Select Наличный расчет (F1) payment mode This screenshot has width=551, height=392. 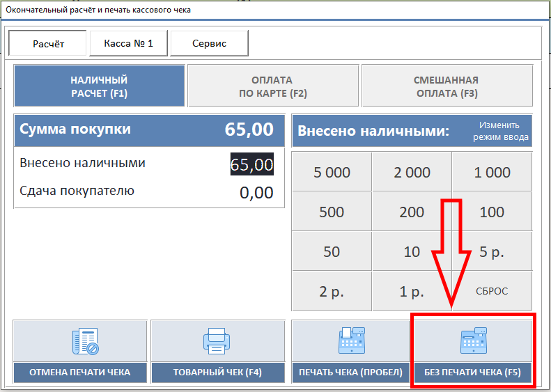pos(99,86)
